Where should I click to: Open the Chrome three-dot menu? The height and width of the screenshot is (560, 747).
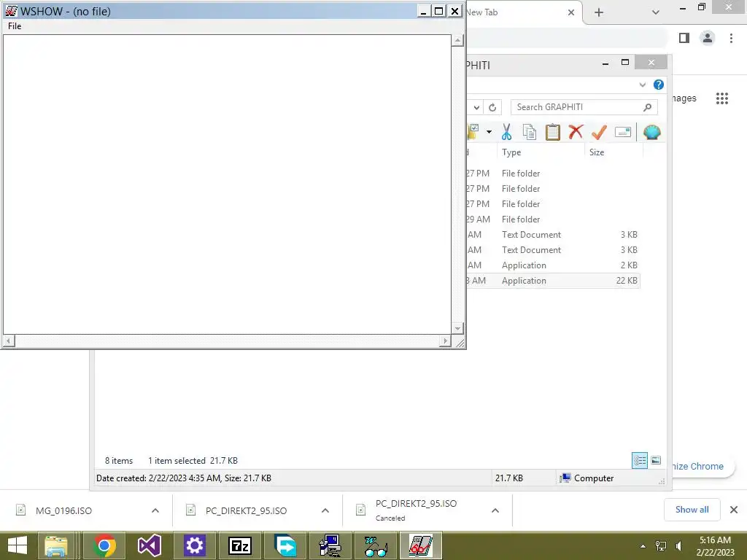[x=731, y=38]
